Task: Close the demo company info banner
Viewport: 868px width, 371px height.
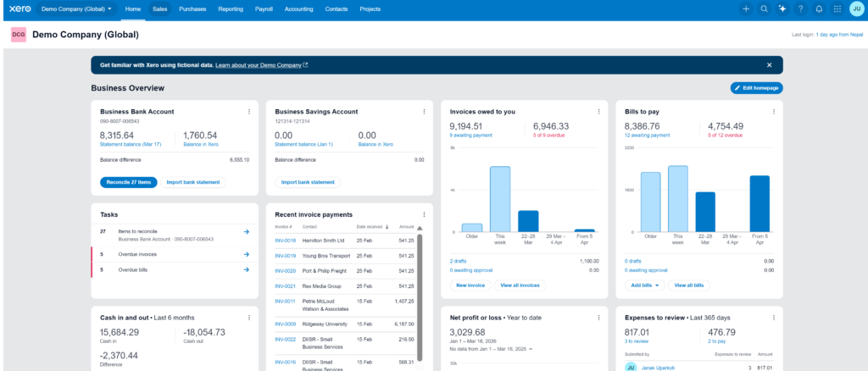Action: 769,64
